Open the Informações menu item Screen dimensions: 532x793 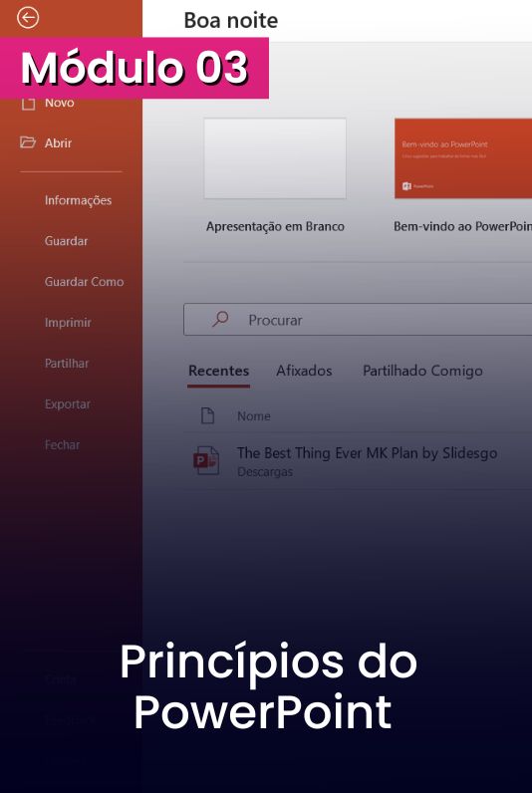pyautogui.click(x=78, y=200)
